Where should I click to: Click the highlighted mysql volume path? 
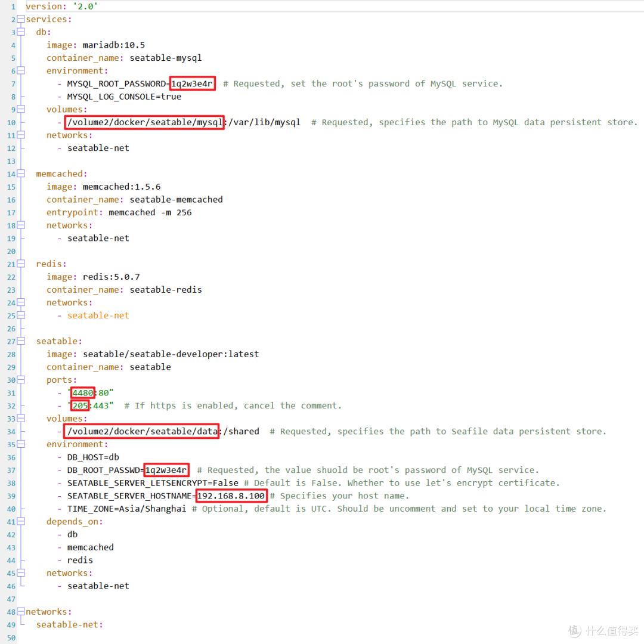144,122
